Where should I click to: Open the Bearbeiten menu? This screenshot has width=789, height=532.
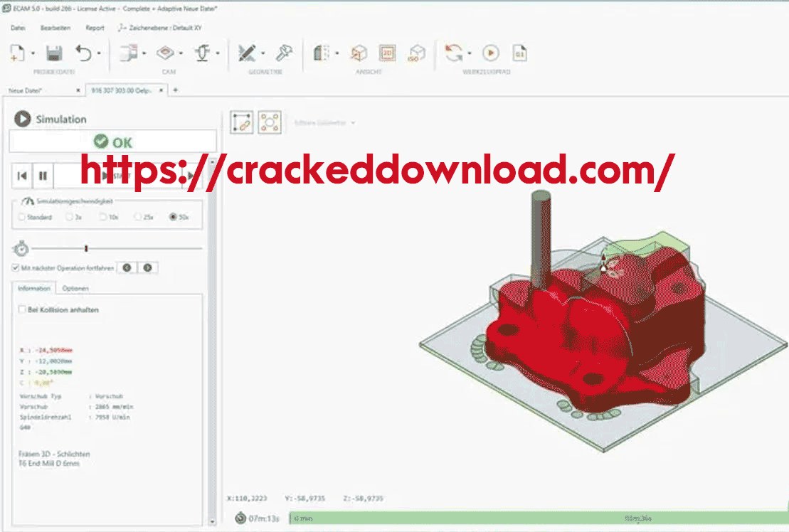click(55, 28)
